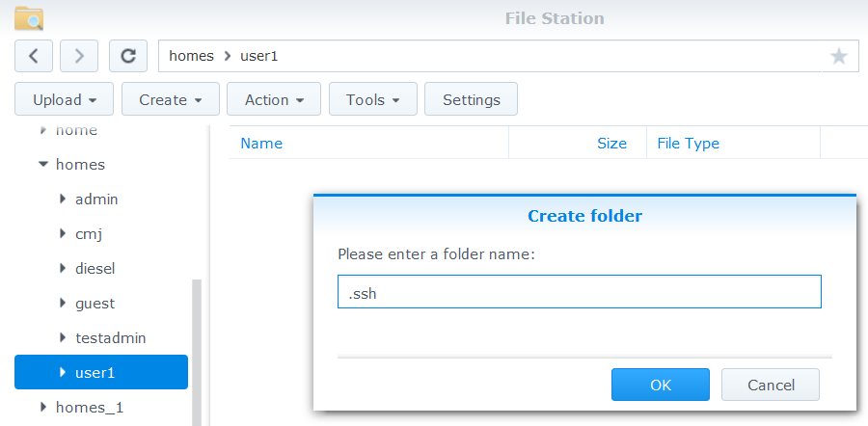Open the Action dropdown menu
The height and width of the screenshot is (426, 868).
pyautogui.click(x=274, y=99)
